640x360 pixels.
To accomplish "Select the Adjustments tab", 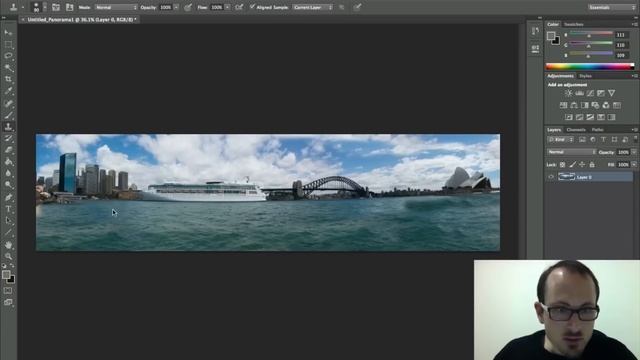I will (x=560, y=76).
